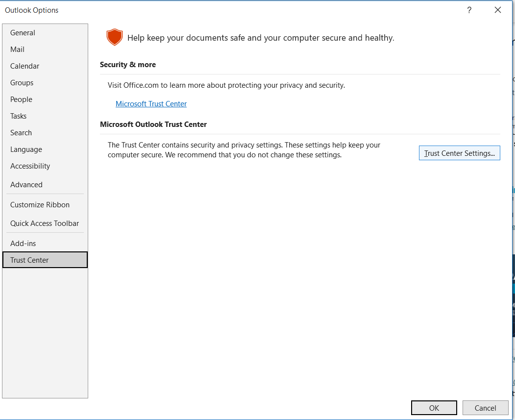Select People in the options list
Screen dimensions: 515x420
(45, 99)
